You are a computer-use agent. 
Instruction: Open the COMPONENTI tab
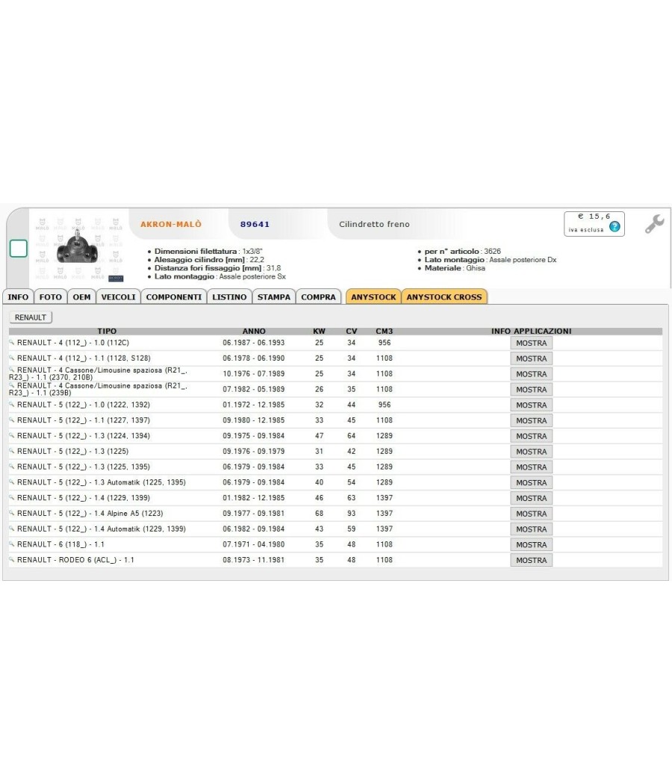pos(174,297)
